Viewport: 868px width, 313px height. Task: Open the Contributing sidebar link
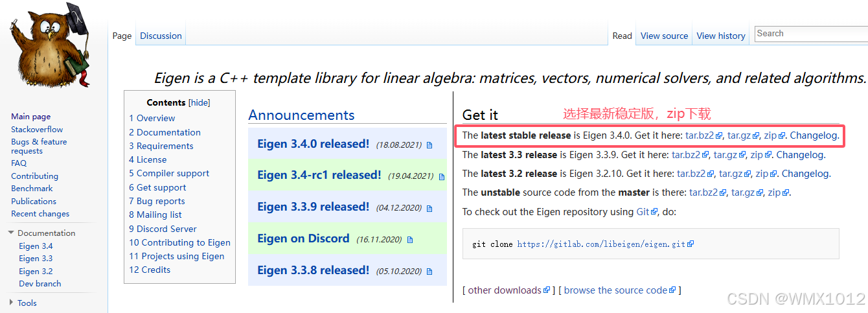pos(34,176)
